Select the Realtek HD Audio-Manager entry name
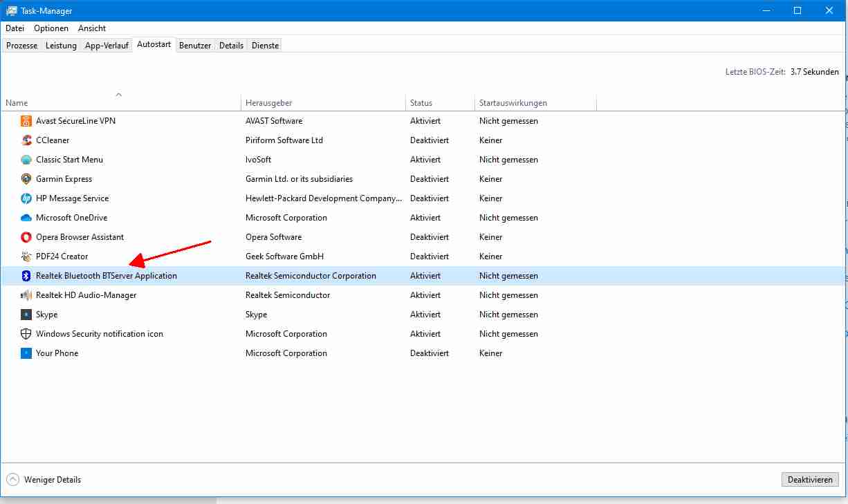The width and height of the screenshot is (848, 504). point(86,295)
